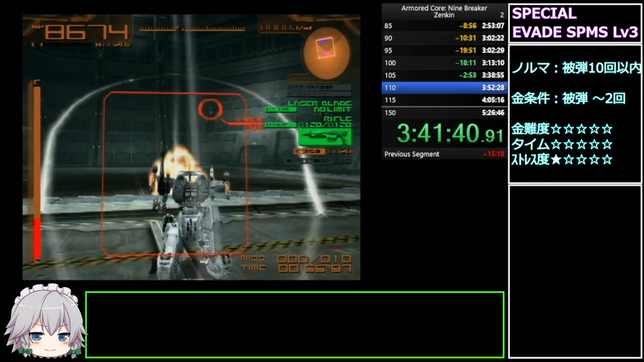644x362 pixels.
Task: Select the highlighted split row 110
Action: [x=444, y=87]
